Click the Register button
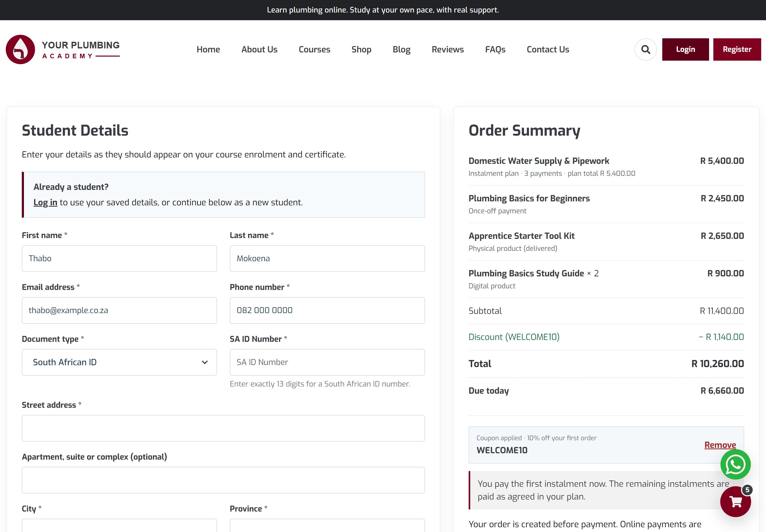766x532 pixels. 737,49
